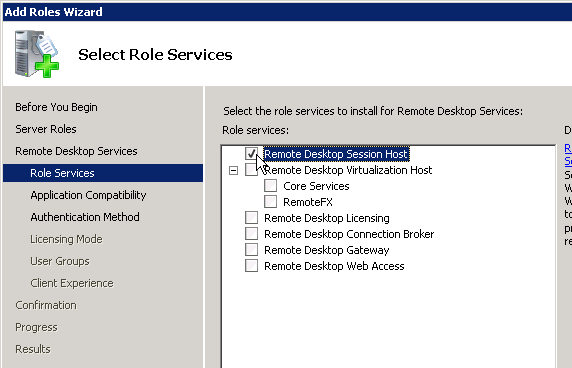The image size is (572, 368).
Task: Open the Server Roles step
Action: pos(46,129)
